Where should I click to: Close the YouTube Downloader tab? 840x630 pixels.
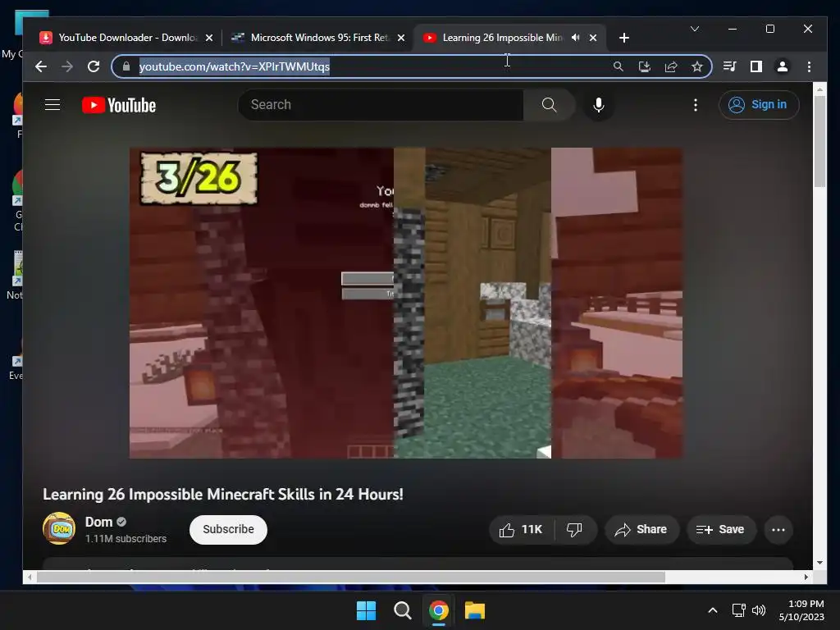point(209,38)
